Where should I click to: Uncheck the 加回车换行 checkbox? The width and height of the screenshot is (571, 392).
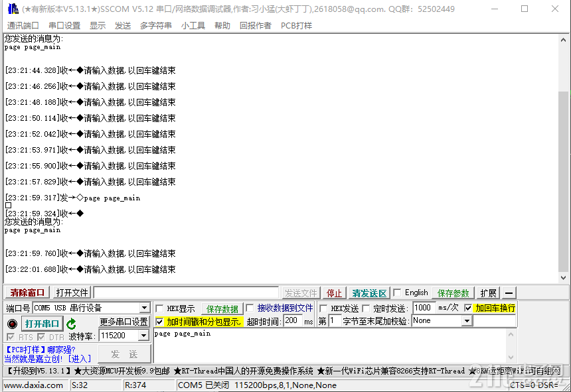[468, 308]
